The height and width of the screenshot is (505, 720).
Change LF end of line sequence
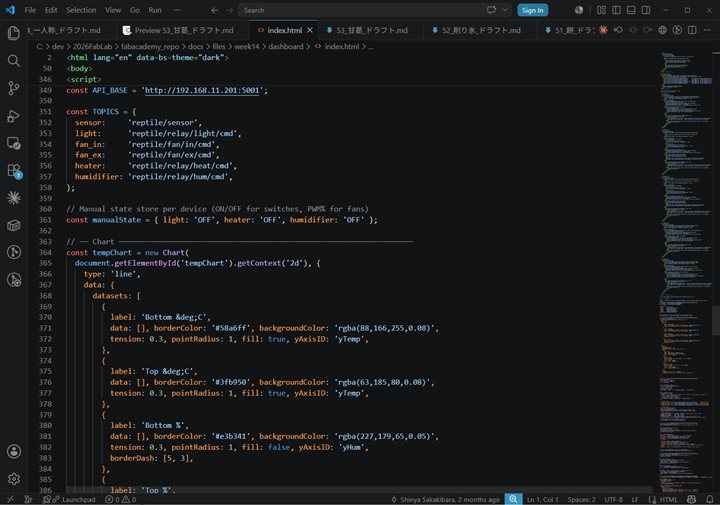(635, 499)
